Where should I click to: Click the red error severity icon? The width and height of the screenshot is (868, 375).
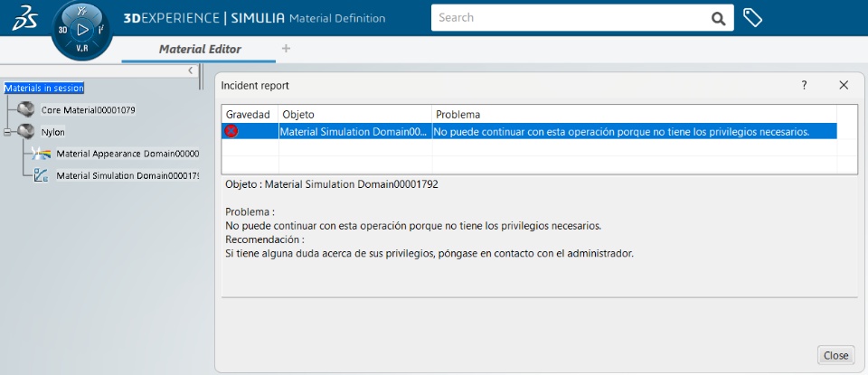tap(231, 131)
